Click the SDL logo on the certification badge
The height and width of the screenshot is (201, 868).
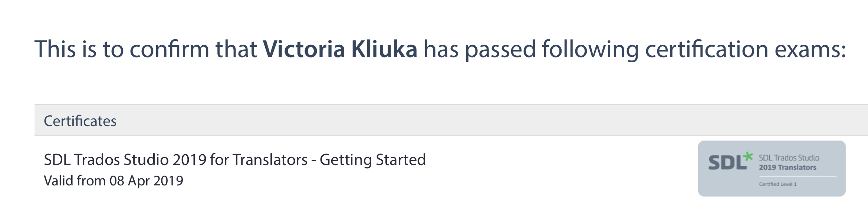pos(730,161)
